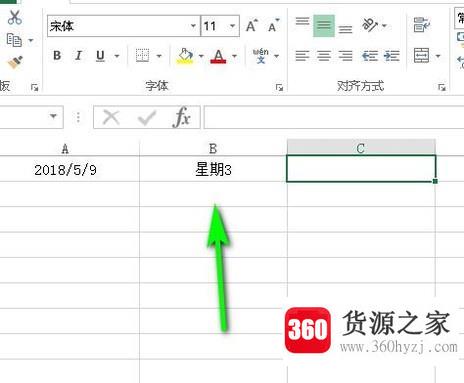
Task: Toggle Italic formatting
Action: click(x=79, y=55)
